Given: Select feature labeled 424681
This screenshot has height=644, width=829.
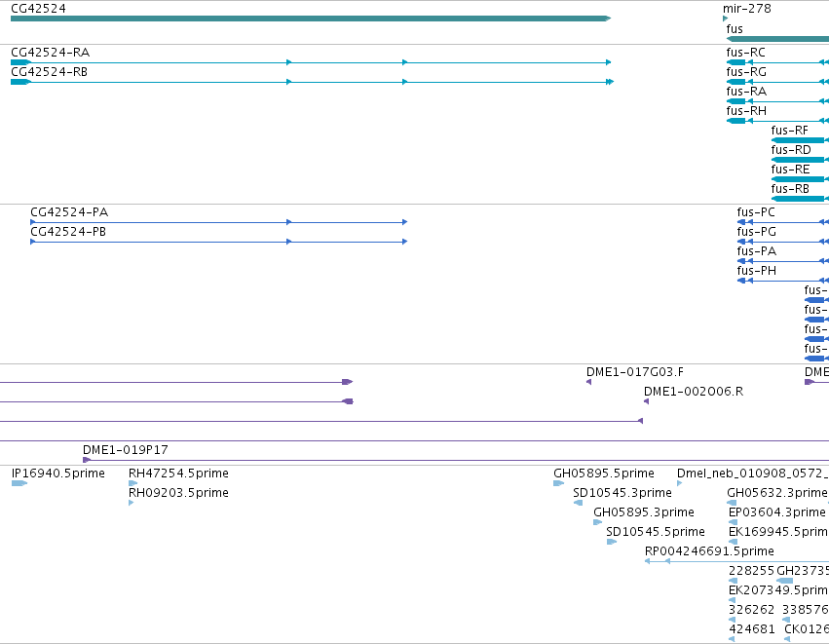Looking at the screenshot, I should coord(751,629).
